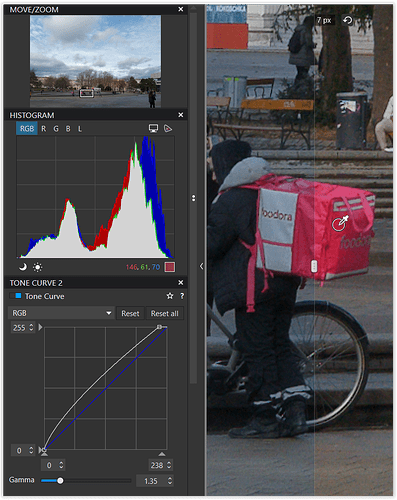Click the navigator preview thumbnail
Image resolution: width=397 pixels, height=500 pixels.
(95, 61)
